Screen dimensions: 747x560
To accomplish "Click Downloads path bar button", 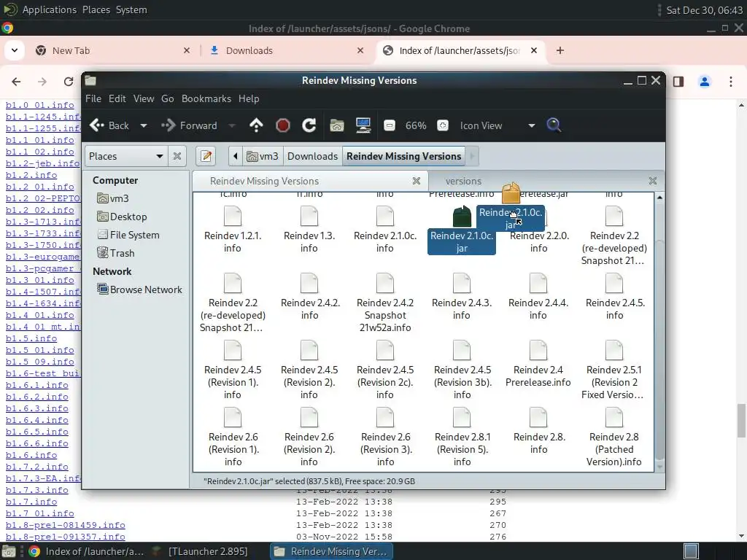I will [x=312, y=156].
